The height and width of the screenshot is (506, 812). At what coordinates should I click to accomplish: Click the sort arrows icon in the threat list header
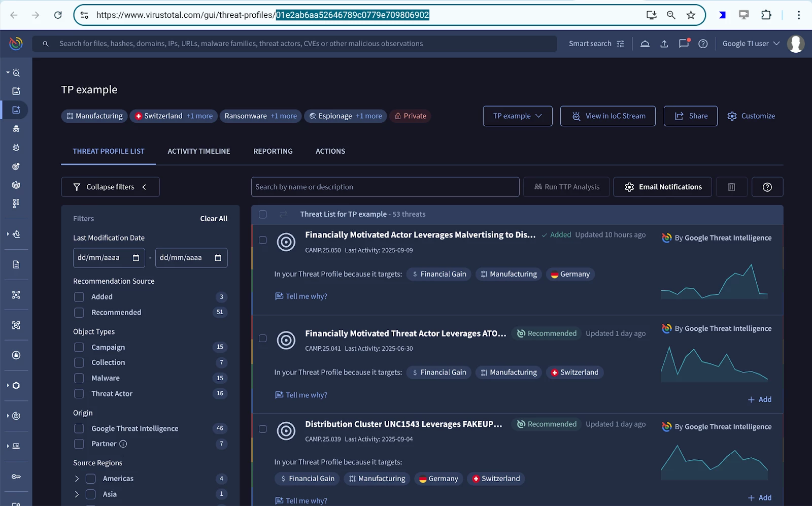point(283,214)
